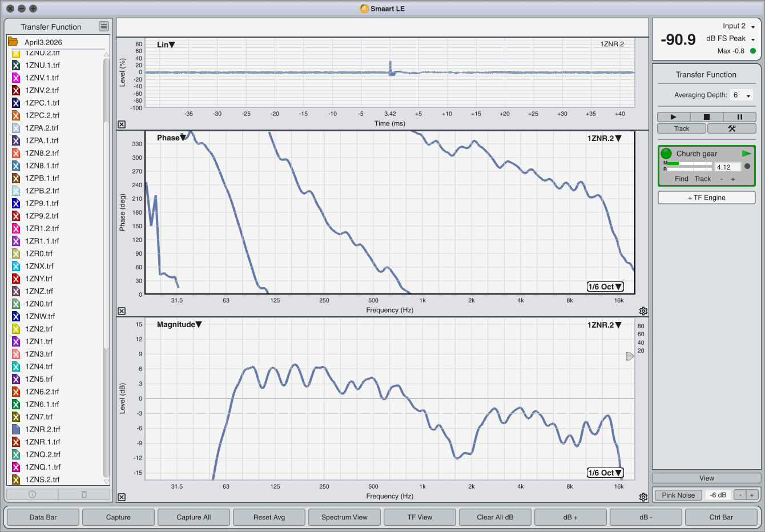Viewport: 765px width, 532px height.
Task: Click the -6 dB generator level field
Action: [x=718, y=495]
